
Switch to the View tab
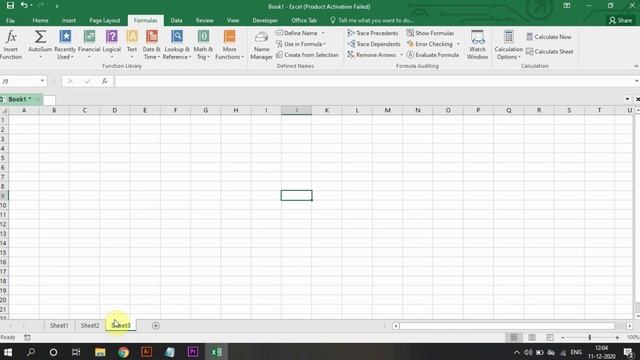233,20
